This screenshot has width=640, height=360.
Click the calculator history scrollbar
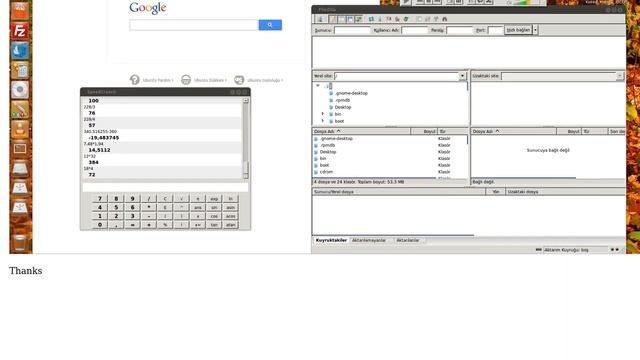(245, 138)
